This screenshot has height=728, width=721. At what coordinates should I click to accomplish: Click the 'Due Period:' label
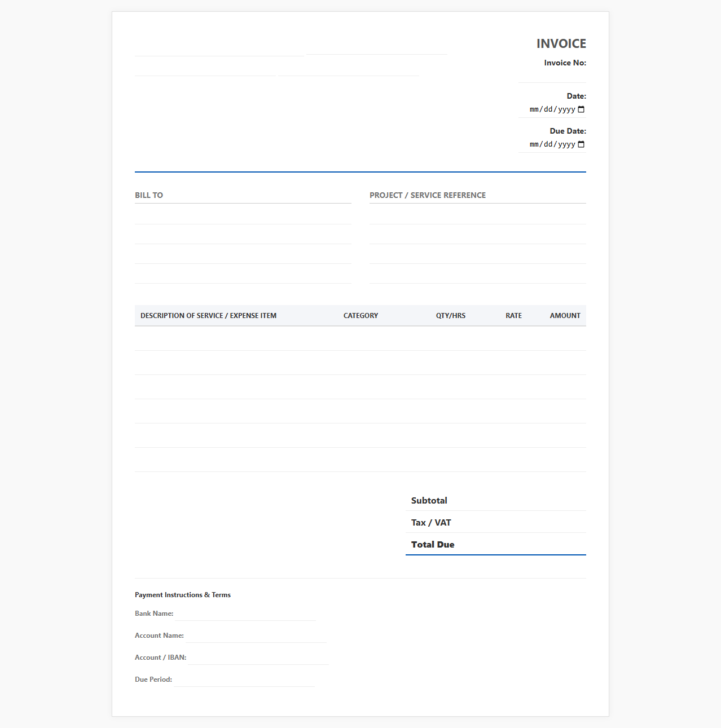point(153,680)
